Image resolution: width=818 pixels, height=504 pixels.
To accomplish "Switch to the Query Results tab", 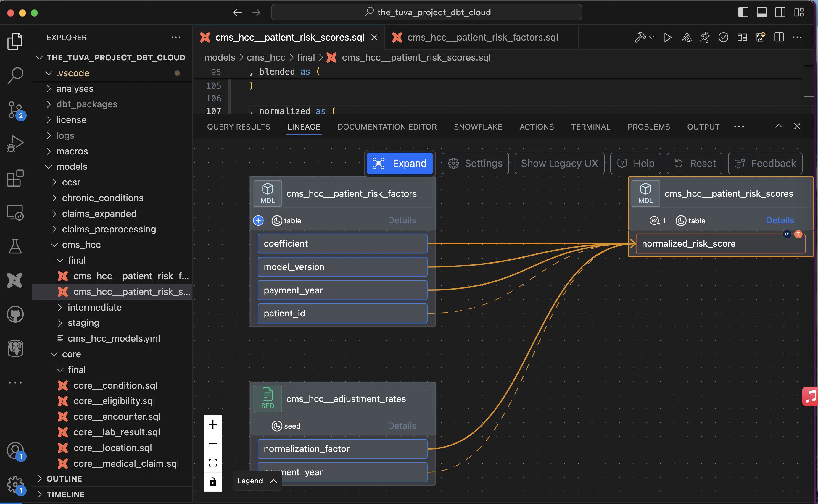I will tap(239, 127).
